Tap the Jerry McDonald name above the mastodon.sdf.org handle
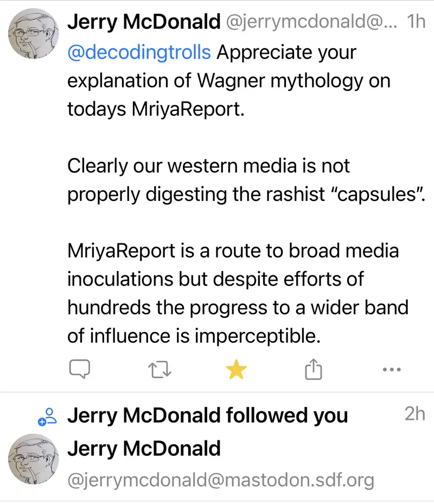The height and width of the screenshot is (504, 434). point(144,449)
